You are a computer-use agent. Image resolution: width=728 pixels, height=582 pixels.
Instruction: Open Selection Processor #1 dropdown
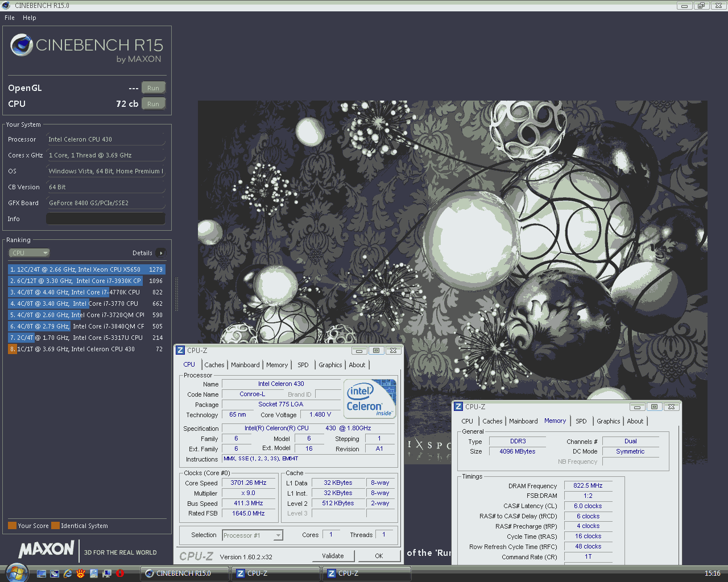(x=253, y=535)
